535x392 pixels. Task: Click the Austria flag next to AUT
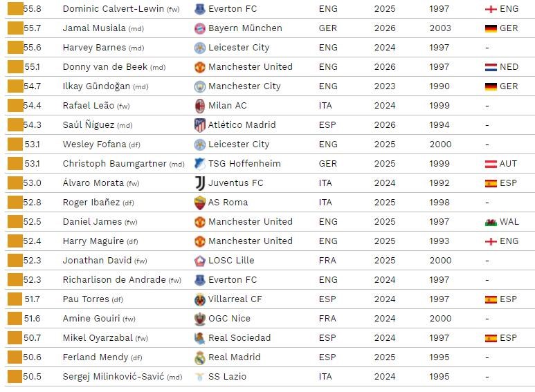tap(490, 164)
